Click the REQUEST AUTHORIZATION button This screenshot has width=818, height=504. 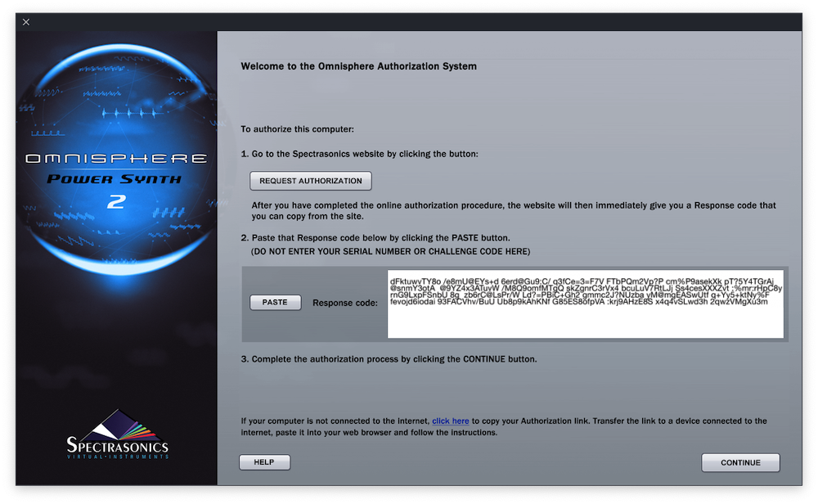(x=310, y=181)
